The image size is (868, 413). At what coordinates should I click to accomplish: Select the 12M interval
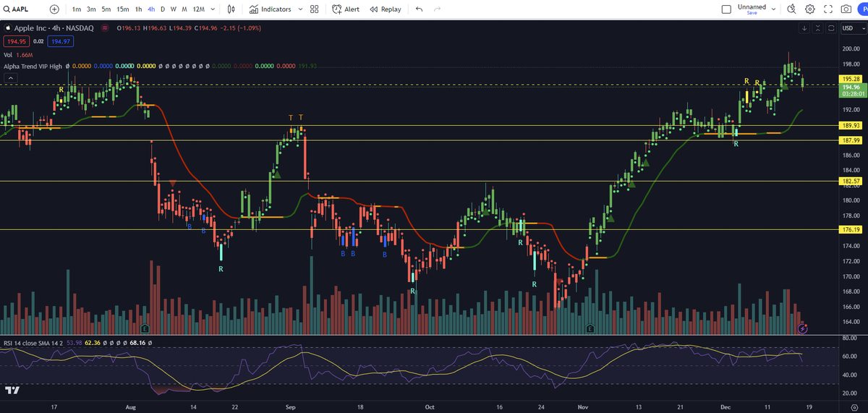198,9
